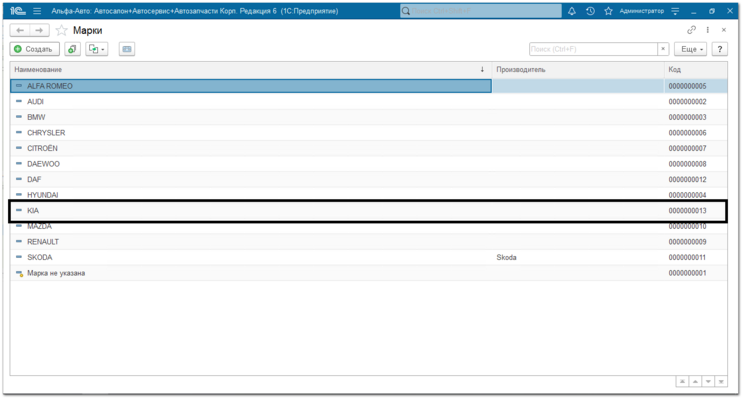Screen dimensions: 743x399
Task: Open notifications bell icon
Action: [572, 11]
